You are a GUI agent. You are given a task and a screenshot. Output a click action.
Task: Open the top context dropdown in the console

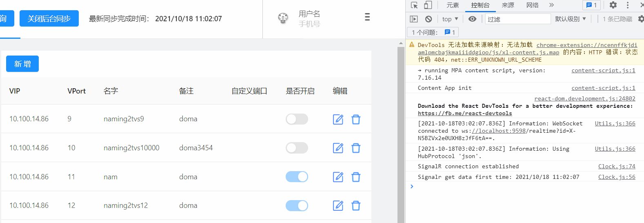point(450,19)
